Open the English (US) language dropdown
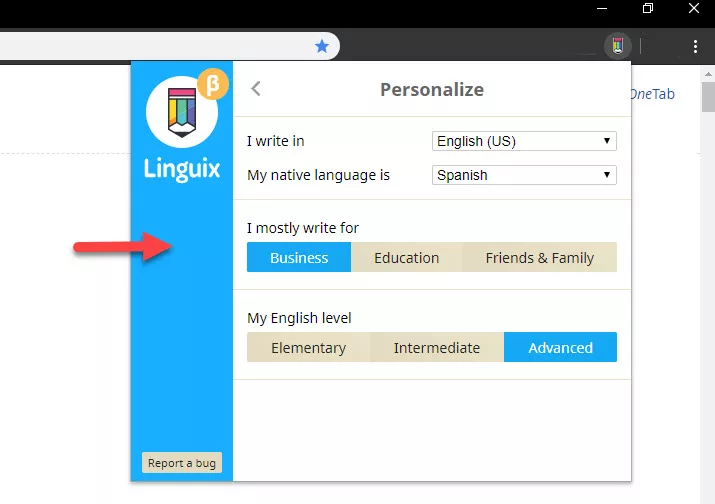Screen dimensions: 715x504 (524, 141)
